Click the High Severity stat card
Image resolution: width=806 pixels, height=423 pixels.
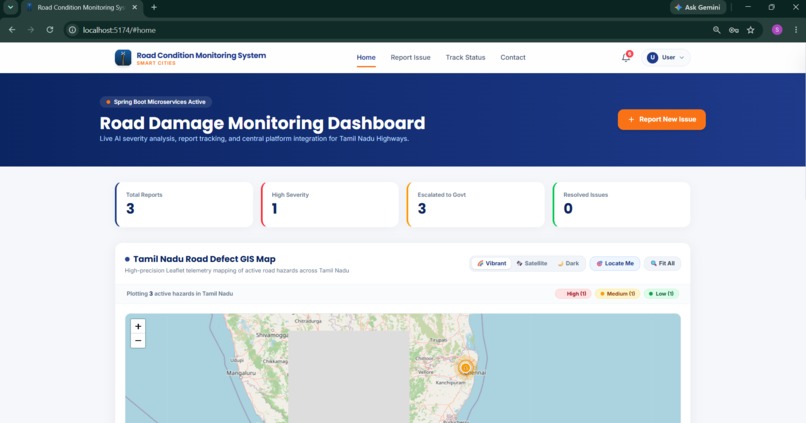tap(329, 205)
